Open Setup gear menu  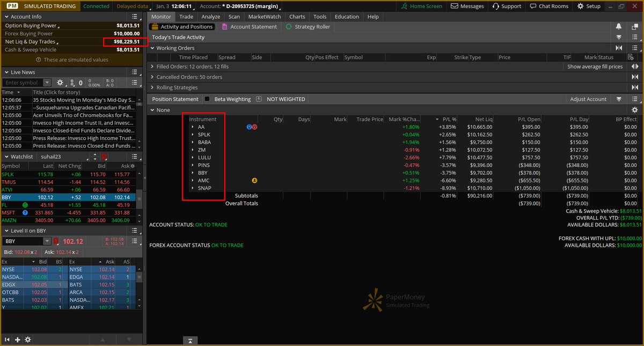point(589,6)
